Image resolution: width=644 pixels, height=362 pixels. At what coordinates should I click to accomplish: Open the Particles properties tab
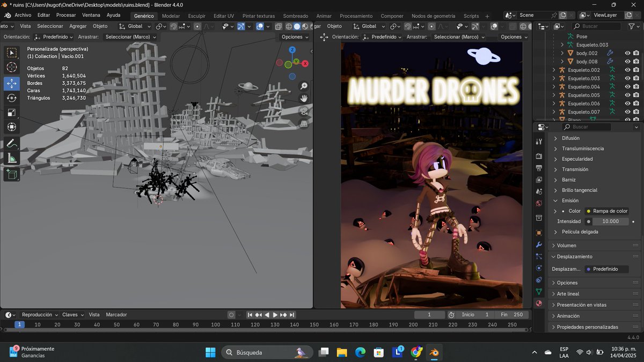(x=539, y=256)
